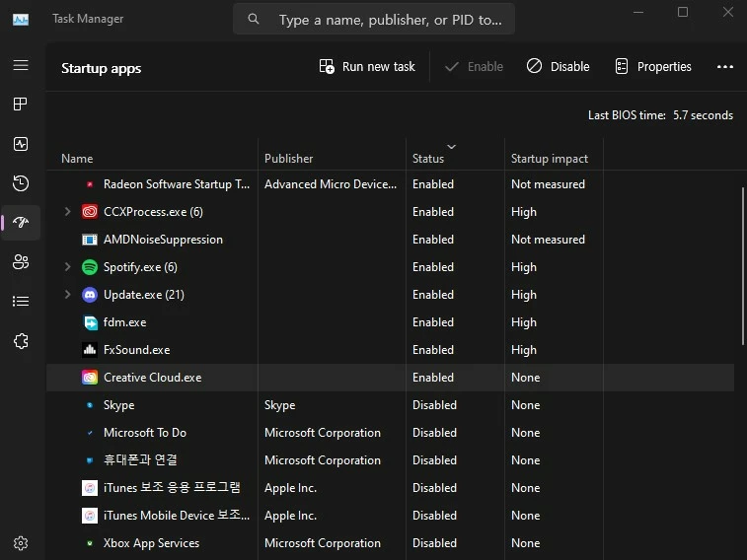Select the 휴대폰과 연결 row name
This screenshot has height=560, width=747.
pos(140,460)
